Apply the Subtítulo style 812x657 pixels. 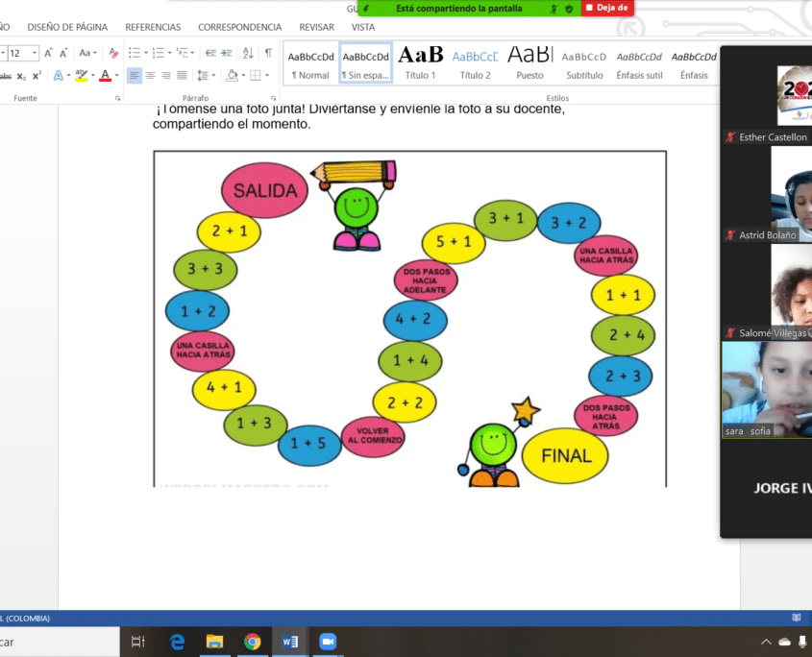tap(584, 63)
